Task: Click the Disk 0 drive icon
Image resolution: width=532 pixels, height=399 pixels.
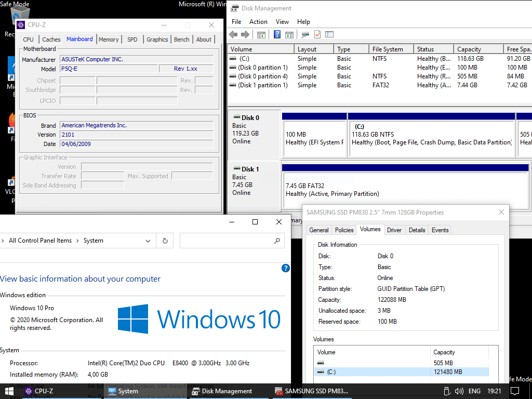Action: coord(236,117)
